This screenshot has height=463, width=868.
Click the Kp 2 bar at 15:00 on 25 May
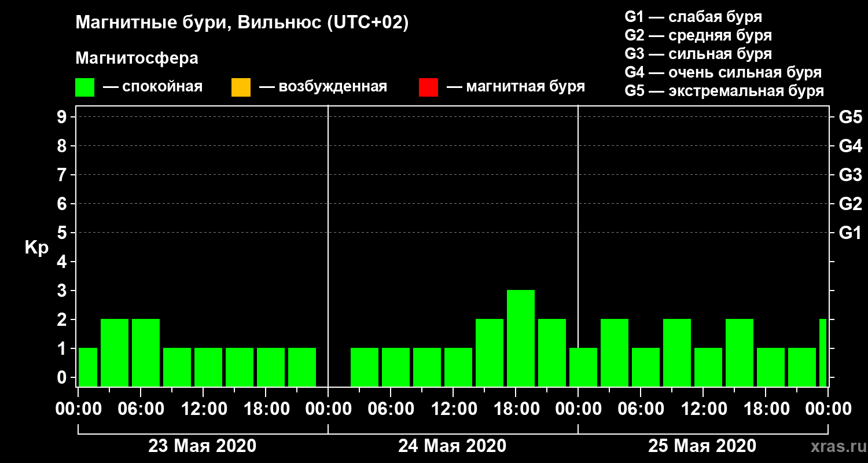740,353
